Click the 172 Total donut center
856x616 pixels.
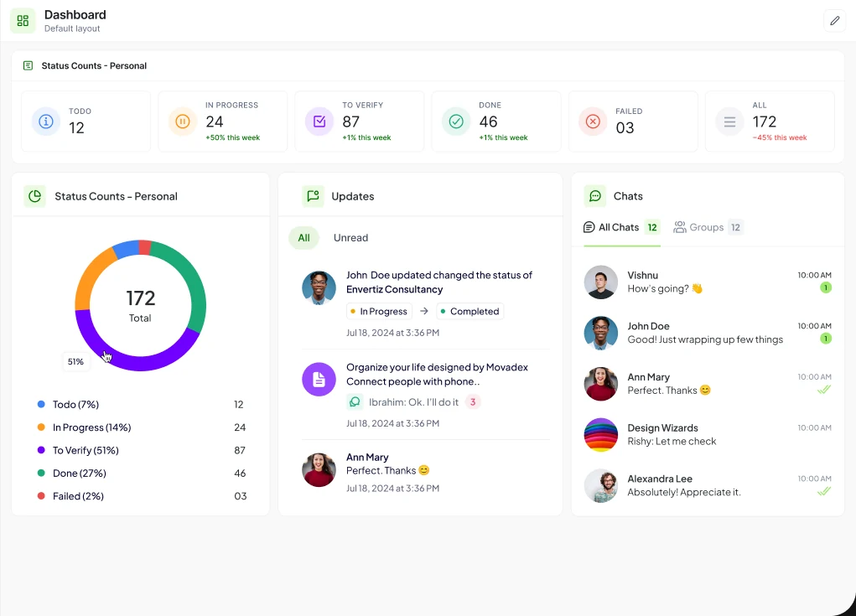[x=141, y=306]
